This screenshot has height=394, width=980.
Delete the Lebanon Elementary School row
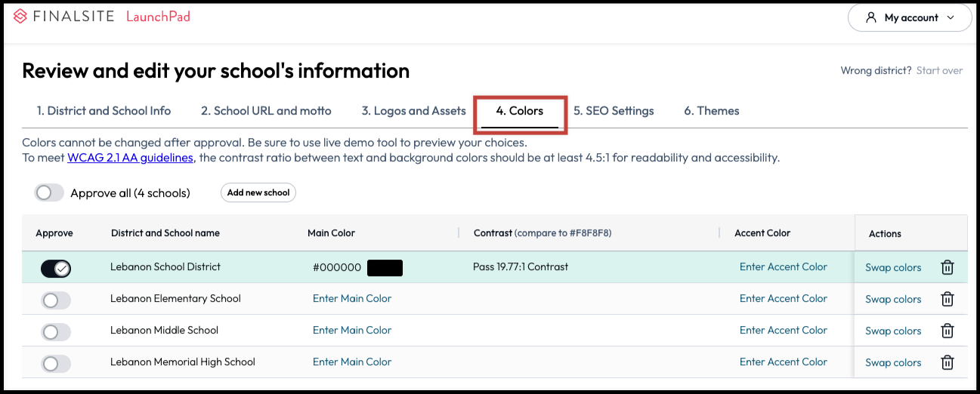tap(947, 299)
